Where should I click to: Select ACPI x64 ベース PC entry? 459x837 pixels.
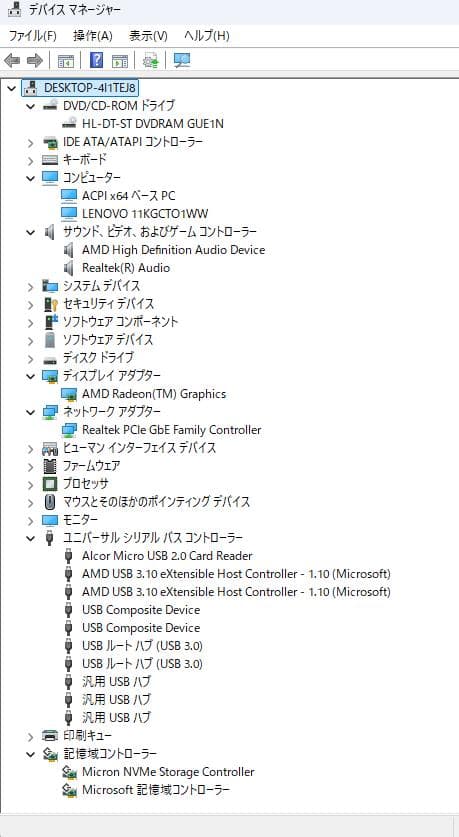pyautogui.click(x=129, y=196)
